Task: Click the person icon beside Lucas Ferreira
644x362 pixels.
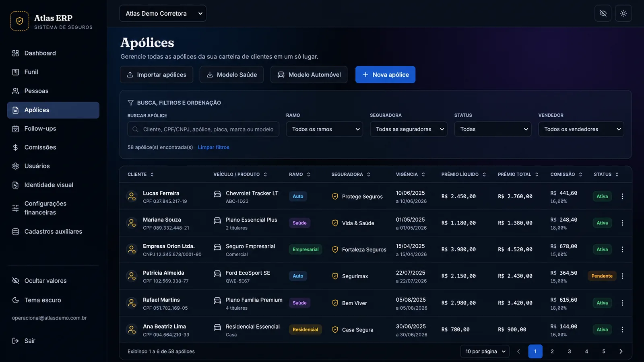Action: [x=132, y=196]
